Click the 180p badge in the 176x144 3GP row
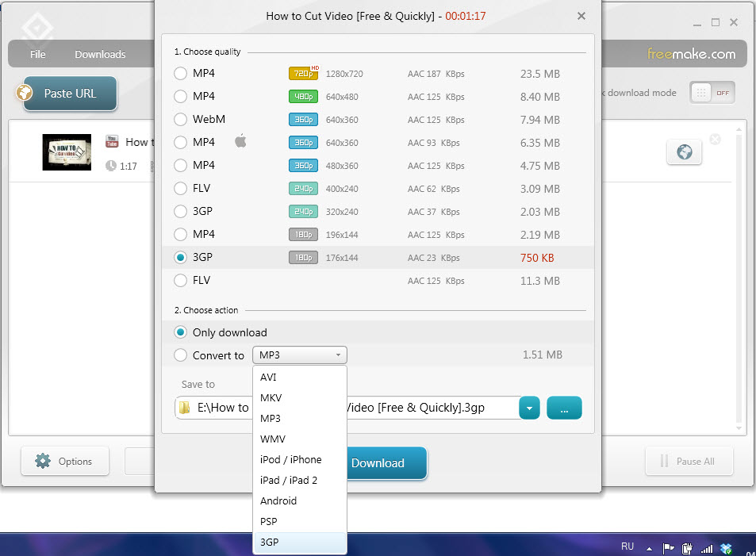This screenshot has height=556, width=756. tap(303, 258)
